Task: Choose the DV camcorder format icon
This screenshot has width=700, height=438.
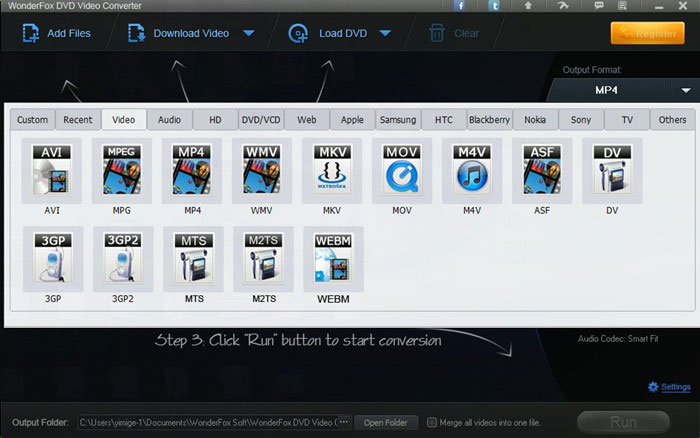Action: (x=612, y=171)
